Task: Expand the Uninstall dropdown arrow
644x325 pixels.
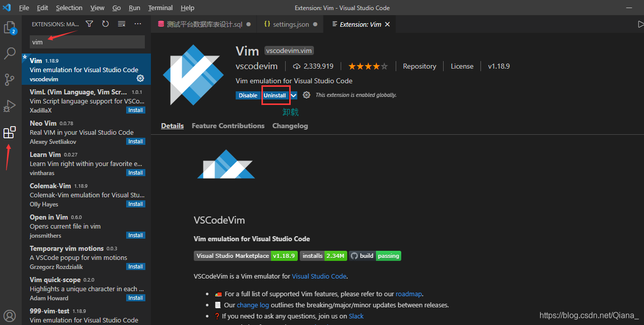Action: point(293,95)
